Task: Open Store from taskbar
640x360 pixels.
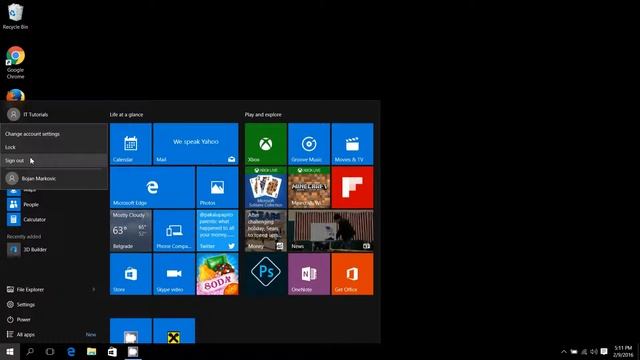Action: click(112, 351)
